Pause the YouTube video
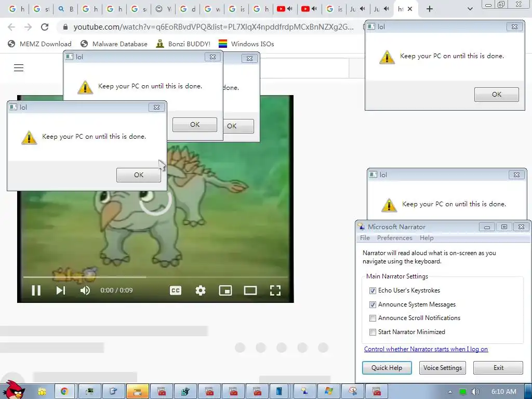The width and height of the screenshot is (532, 399). pos(36,290)
